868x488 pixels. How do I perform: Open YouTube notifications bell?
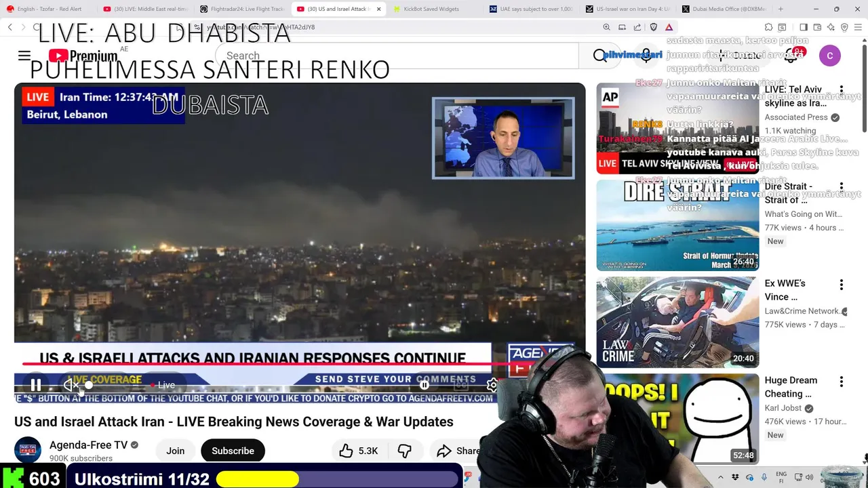791,56
